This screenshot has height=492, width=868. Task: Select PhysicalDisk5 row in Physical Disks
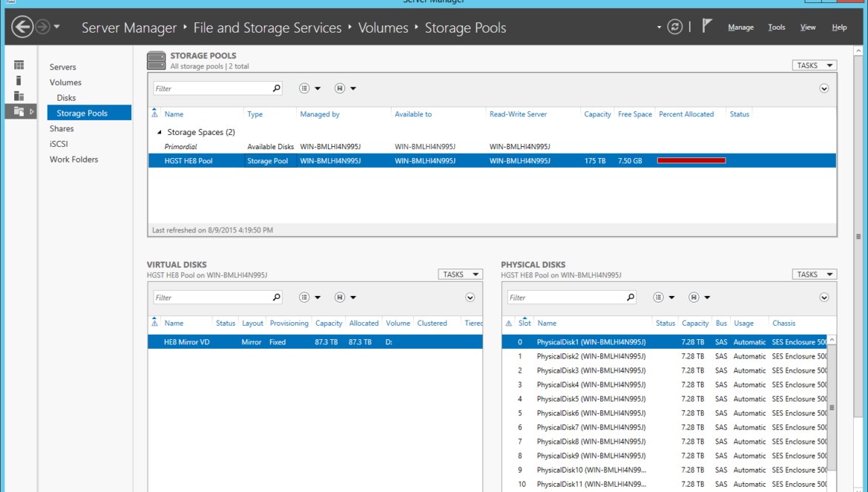pos(664,399)
